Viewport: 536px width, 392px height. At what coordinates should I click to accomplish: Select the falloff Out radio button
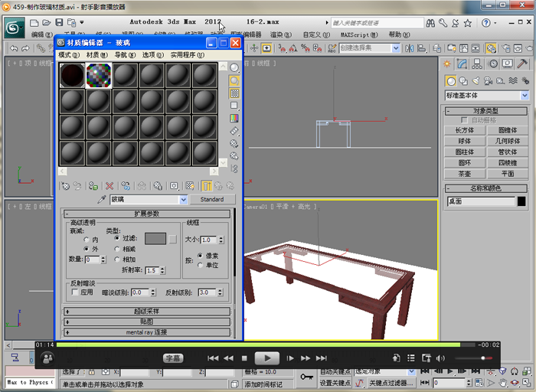tap(87, 249)
